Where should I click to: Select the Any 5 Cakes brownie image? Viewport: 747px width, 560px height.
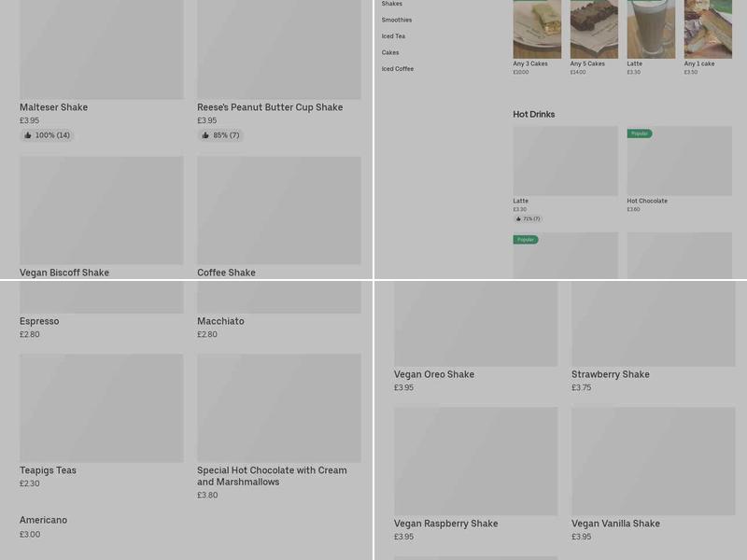594,28
